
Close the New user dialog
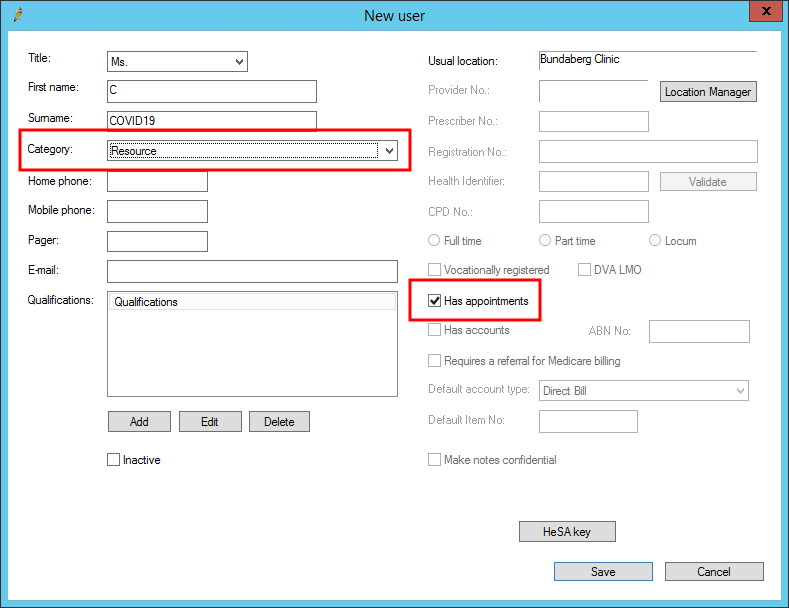coord(765,12)
